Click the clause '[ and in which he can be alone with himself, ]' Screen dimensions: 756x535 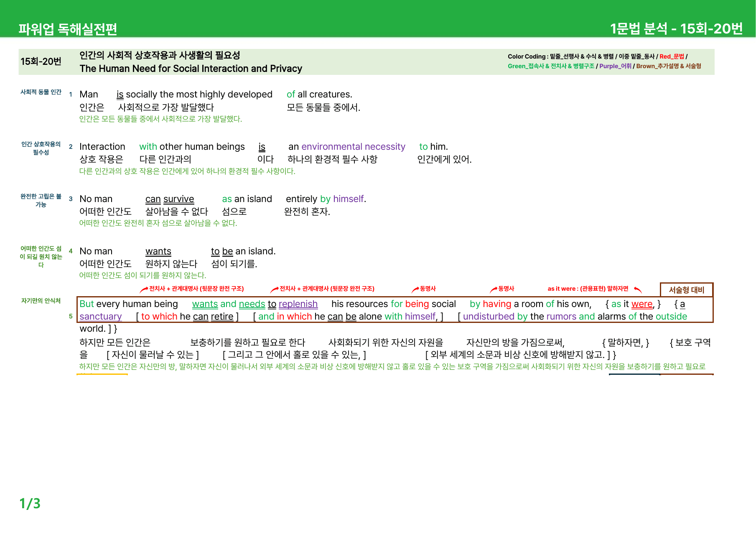[x=348, y=317]
